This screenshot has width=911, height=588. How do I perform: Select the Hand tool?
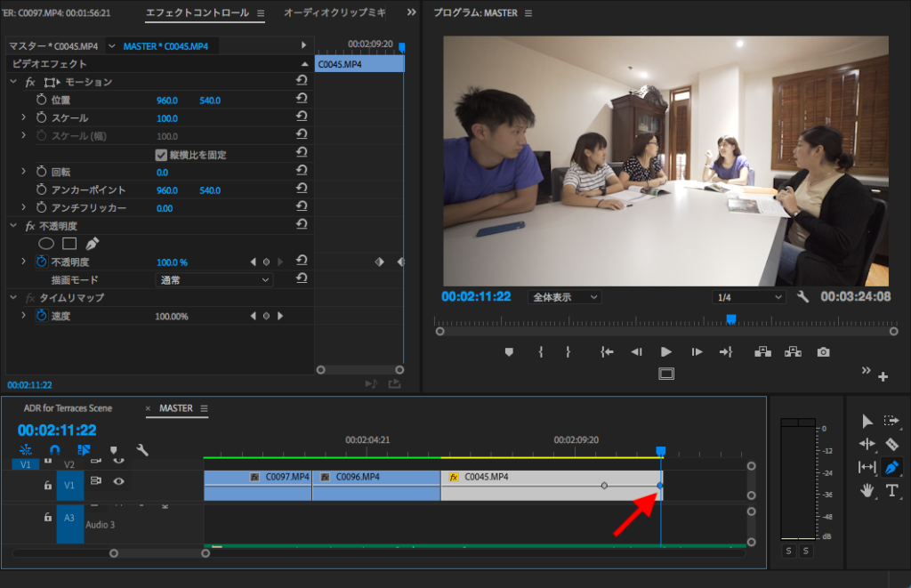click(x=867, y=490)
